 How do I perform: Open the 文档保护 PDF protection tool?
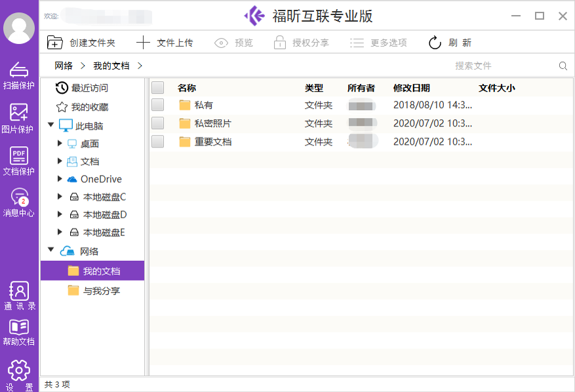pyautogui.click(x=19, y=161)
